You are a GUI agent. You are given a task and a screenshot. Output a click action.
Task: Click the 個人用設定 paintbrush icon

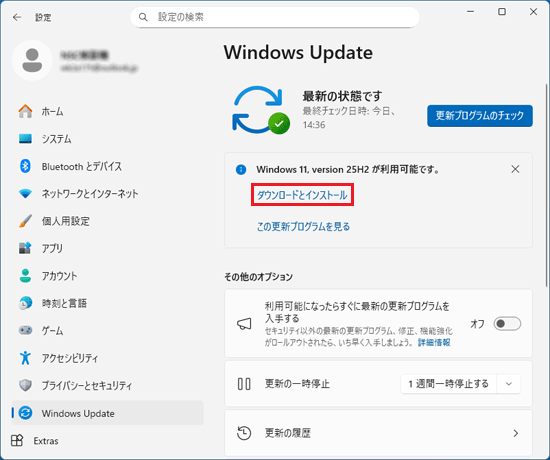pos(25,221)
